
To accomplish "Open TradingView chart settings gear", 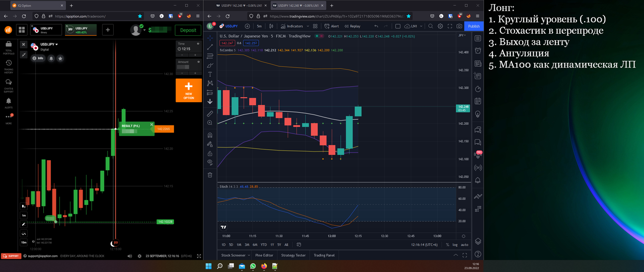I will pyautogui.click(x=440, y=26).
